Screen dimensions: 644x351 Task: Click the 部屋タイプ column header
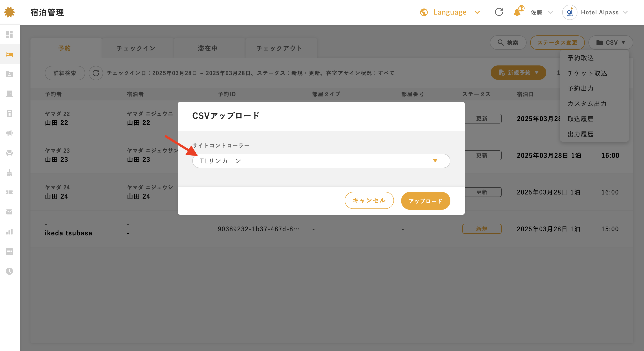pos(326,94)
